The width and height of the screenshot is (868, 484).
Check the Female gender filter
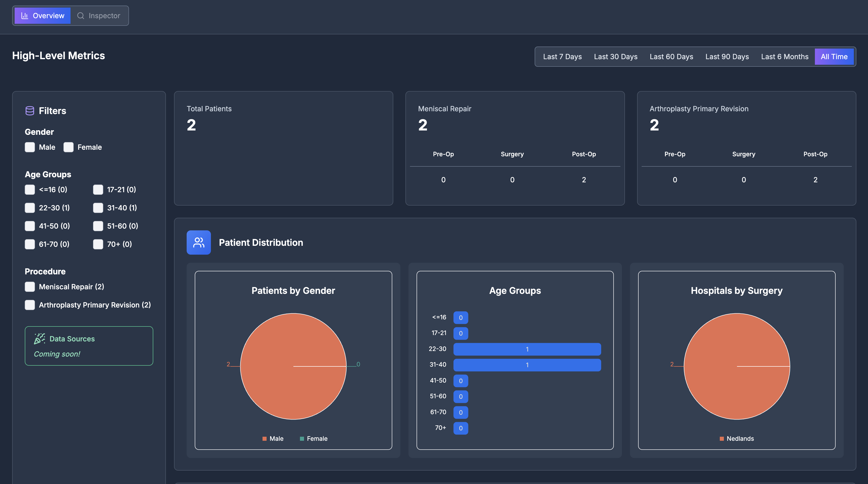pos(69,147)
